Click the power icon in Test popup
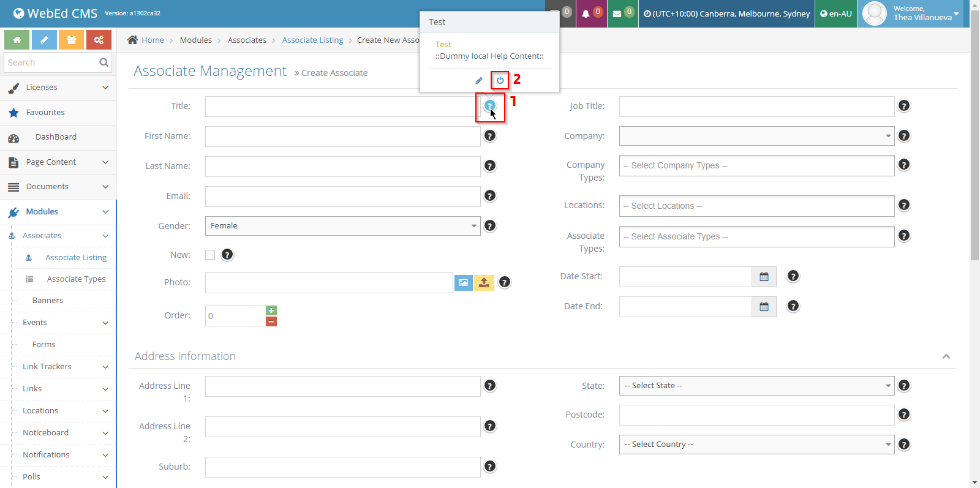The width and height of the screenshot is (980, 488). click(x=500, y=80)
